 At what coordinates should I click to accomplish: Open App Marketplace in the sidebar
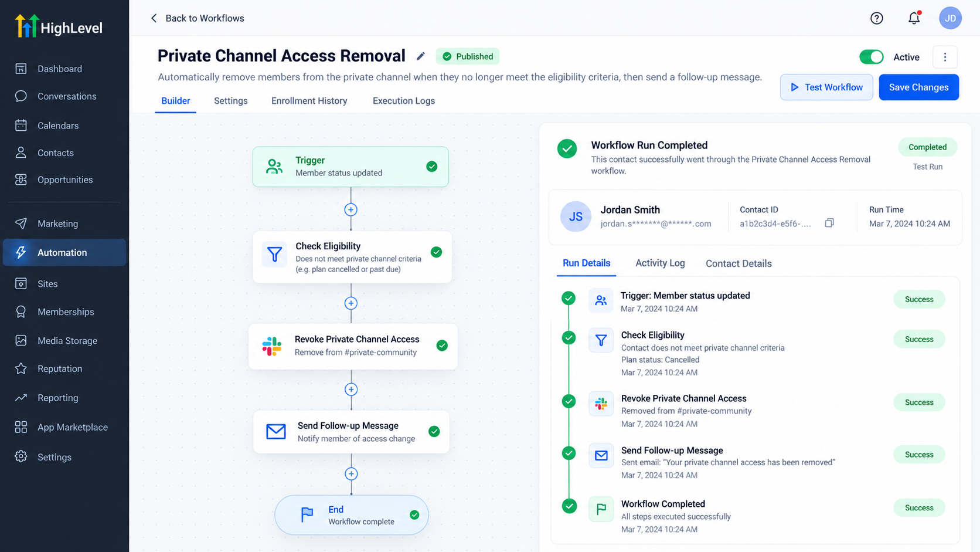pyautogui.click(x=64, y=427)
